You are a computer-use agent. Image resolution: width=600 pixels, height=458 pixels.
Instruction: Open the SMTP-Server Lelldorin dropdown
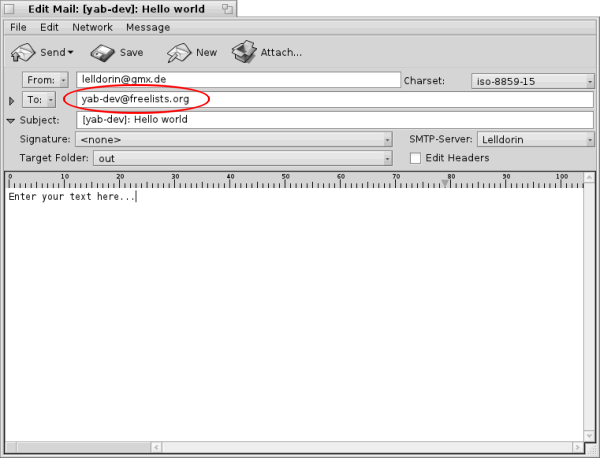[534, 139]
